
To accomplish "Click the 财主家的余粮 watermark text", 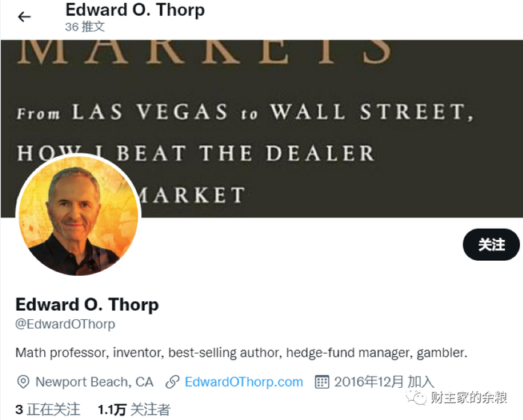I will (468, 398).
